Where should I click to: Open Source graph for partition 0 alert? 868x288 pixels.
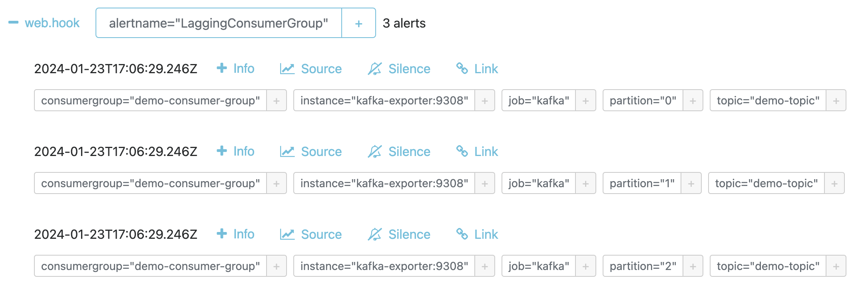pos(311,69)
